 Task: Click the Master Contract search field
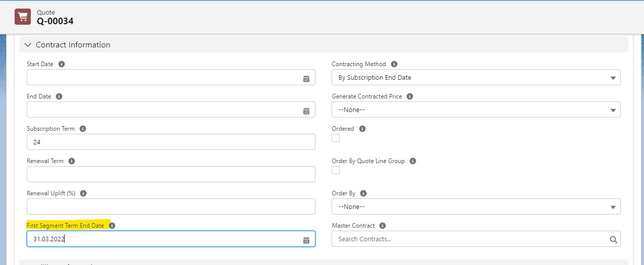coord(469,239)
